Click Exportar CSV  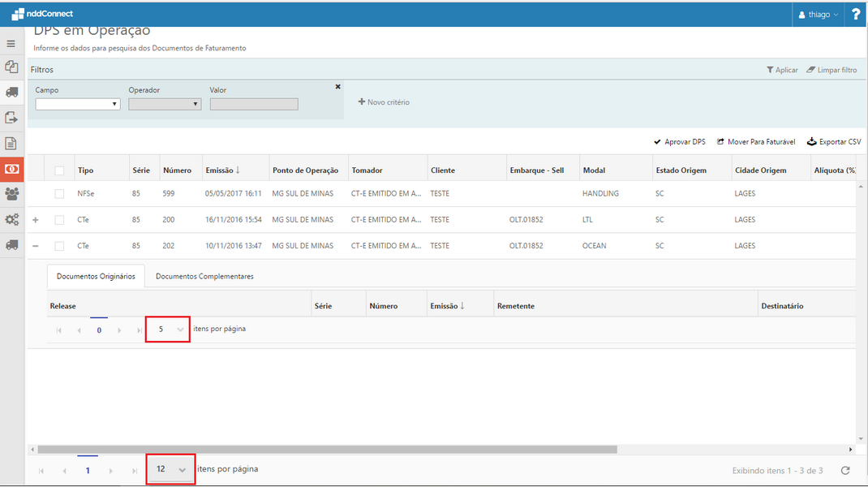pos(834,142)
